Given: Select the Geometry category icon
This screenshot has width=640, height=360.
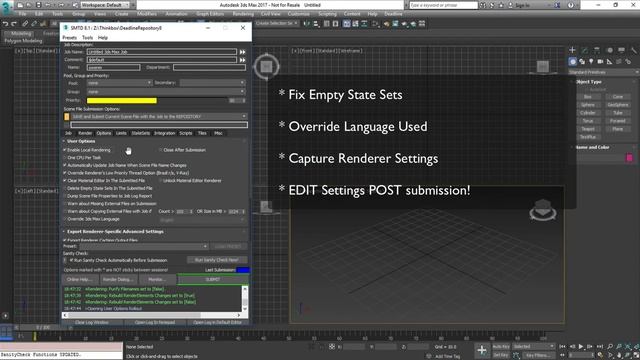Looking at the screenshot, I should (573, 62).
